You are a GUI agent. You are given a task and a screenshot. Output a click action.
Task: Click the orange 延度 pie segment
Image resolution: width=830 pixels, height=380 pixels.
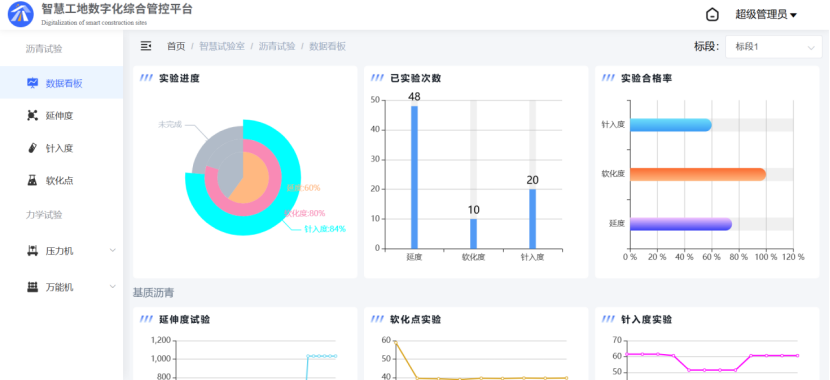254,177
